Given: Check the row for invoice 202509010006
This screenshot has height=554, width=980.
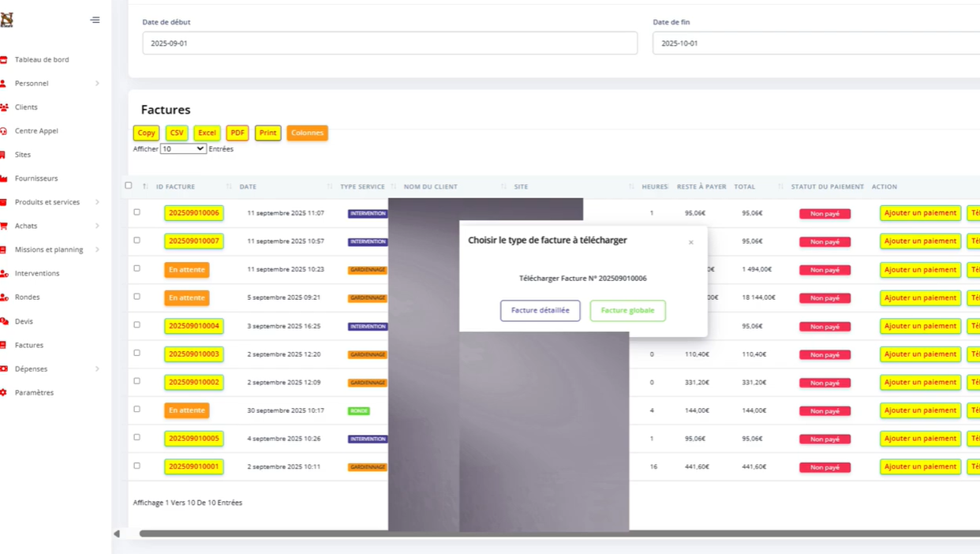Looking at the screenshot, I should point(137,212).
